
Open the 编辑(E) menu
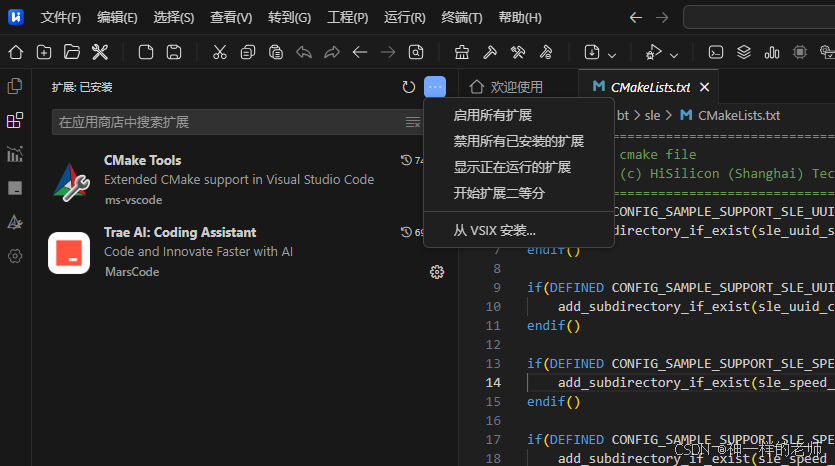pos(117,18)
